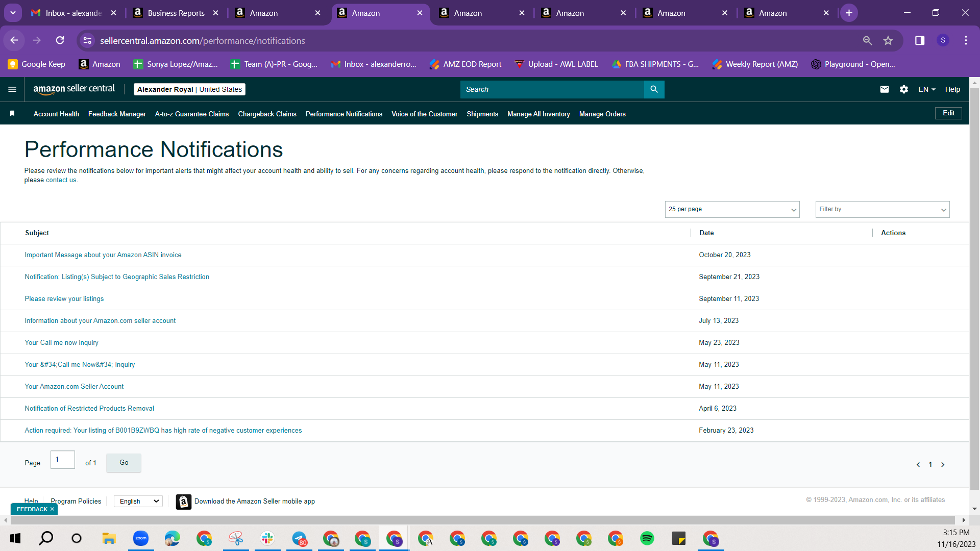This screenshot has width=980, height=551.
Task: Open the Google Keep bookmark
Action: pyautogui.click(x=37, y=64)
